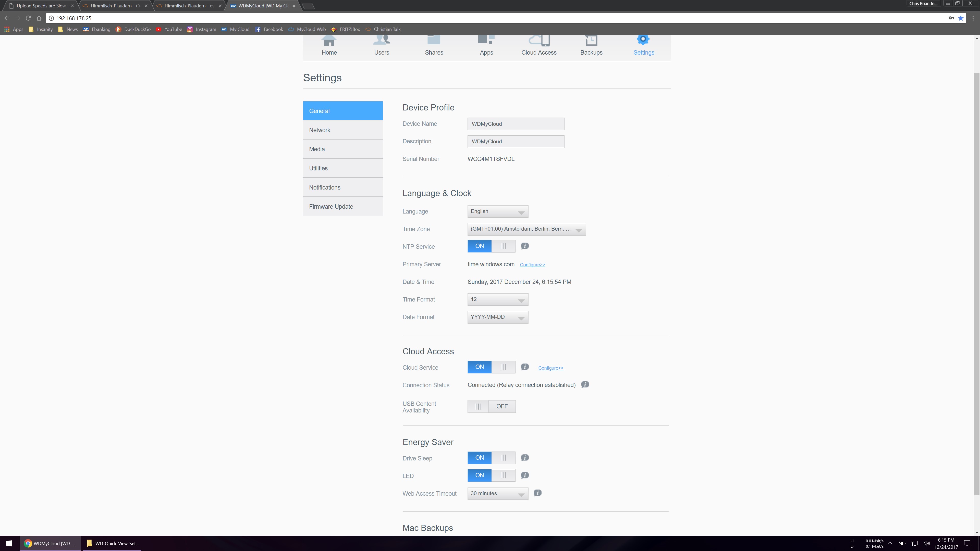Click the Connection Status info icon
Viewport: 980px width, 551px height.
point(585,384)
